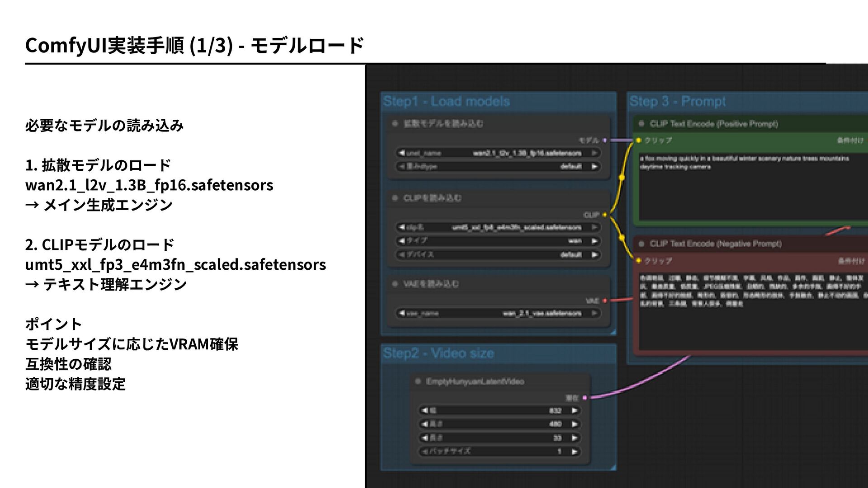Click the CLIP Text Encode (Negative Prompt) title
The height and width of the screenshot is (488, 868).
pyautogui.click(x=716, y=244)
